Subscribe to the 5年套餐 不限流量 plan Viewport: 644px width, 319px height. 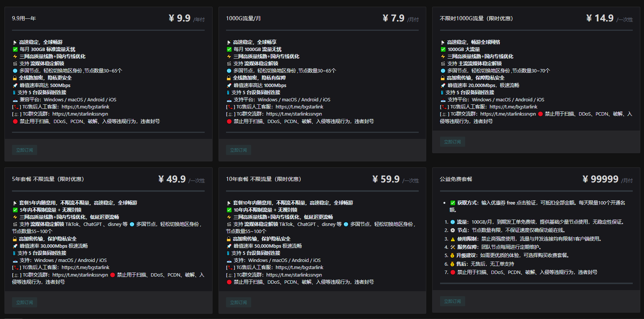click(x=24, y=302)
